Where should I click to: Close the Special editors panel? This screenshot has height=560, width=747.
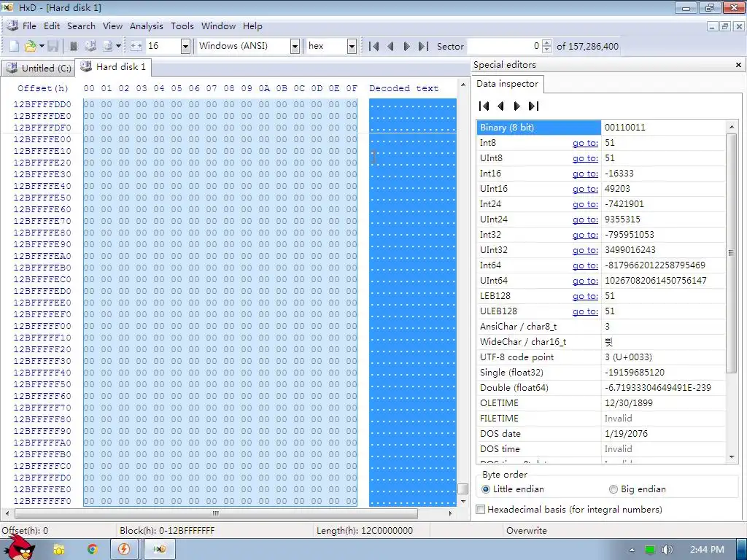pos(738,65)
